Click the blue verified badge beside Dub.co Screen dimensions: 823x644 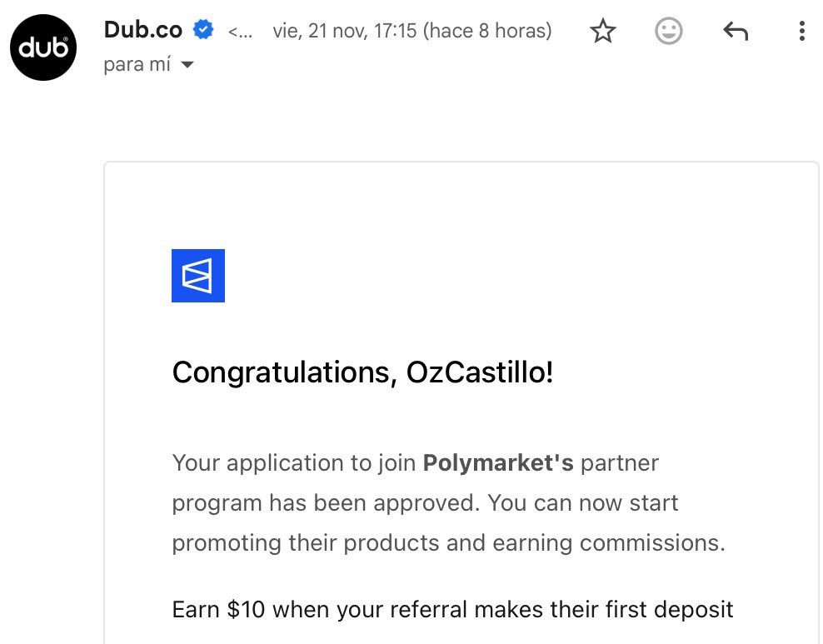(x=203, y=31)
